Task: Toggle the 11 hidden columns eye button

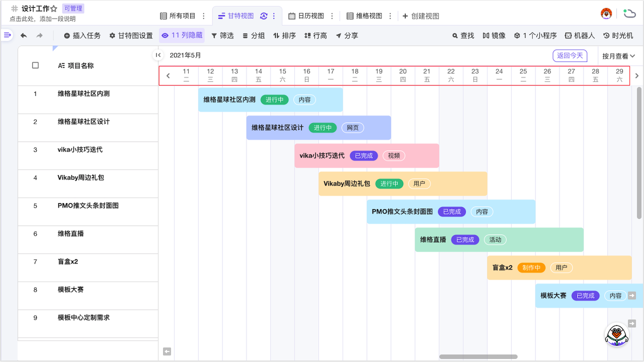Action: [182, 36]
